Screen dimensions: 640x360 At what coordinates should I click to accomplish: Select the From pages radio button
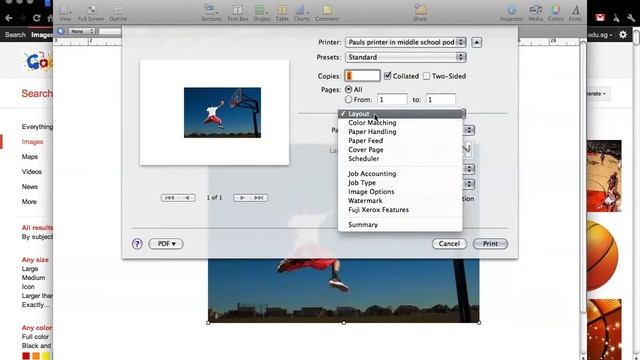pos(348,99)
